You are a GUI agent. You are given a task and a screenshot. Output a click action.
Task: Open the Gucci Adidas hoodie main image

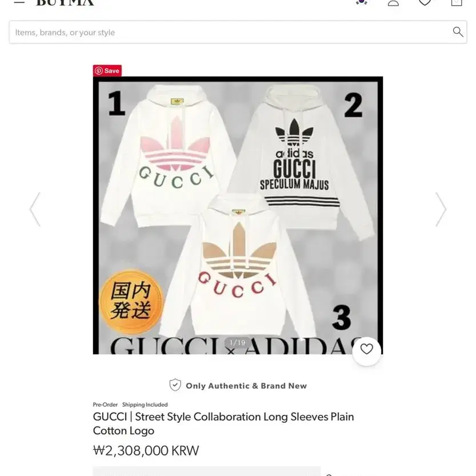point(238,215)
